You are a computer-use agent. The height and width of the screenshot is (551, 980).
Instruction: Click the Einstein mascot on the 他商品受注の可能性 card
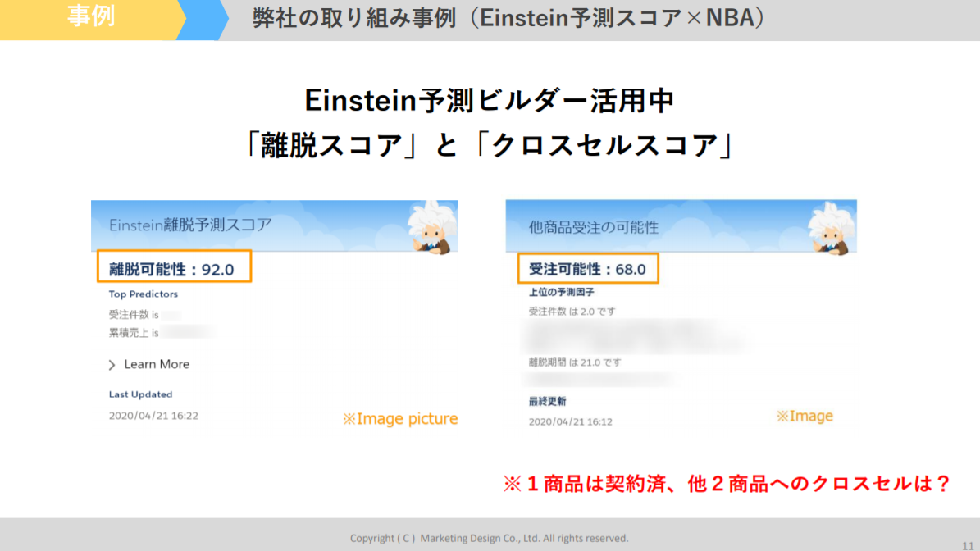pos(832,227)
